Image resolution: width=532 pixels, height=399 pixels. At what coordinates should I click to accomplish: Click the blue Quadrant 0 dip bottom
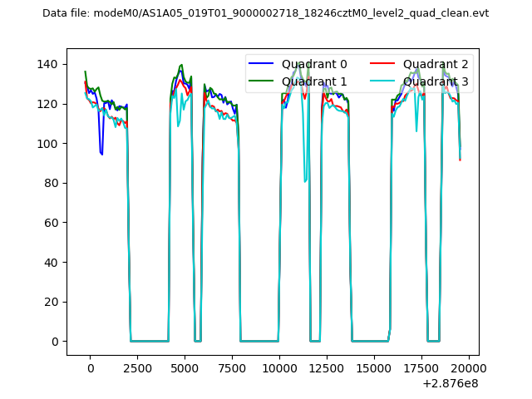pyautogui.click(x=101, y=155)
